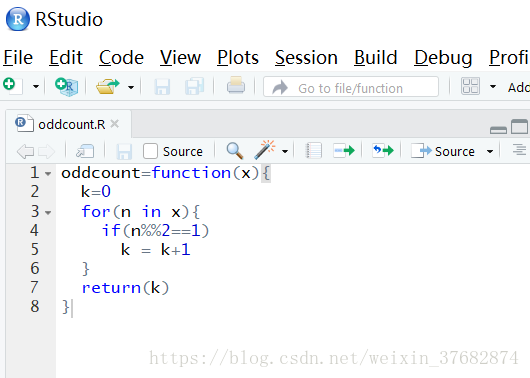Open the Edit menu
530x378 pixels.
(x=66, y=57)
